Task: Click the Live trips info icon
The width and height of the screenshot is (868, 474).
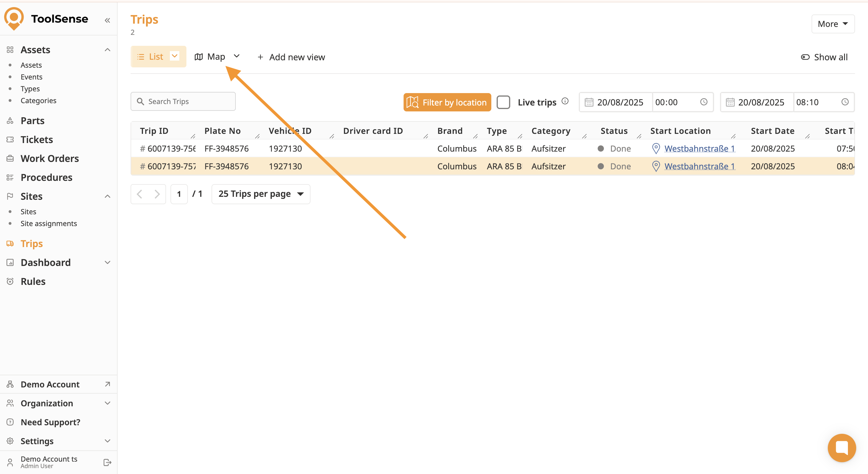Action: [x=565, y=101]
